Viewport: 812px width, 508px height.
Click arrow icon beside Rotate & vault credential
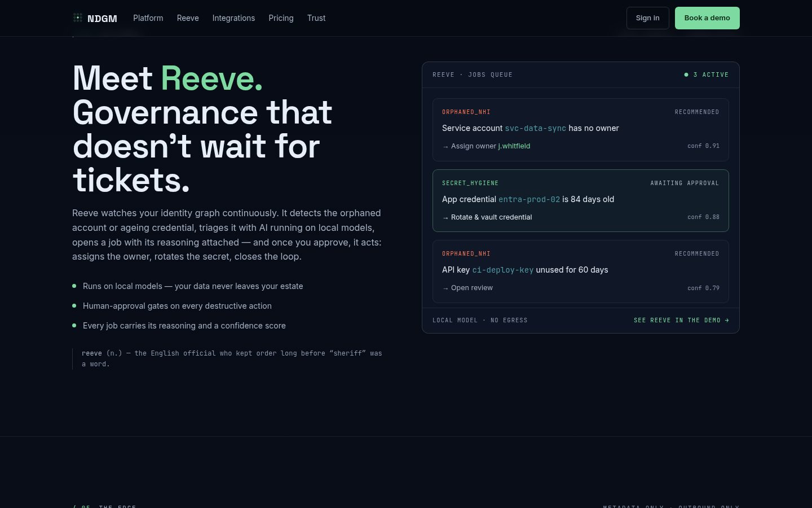point(445,218)
